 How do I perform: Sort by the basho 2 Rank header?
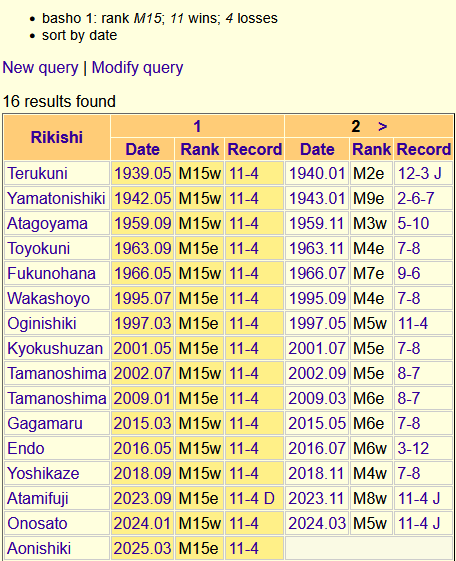[372, 149]
